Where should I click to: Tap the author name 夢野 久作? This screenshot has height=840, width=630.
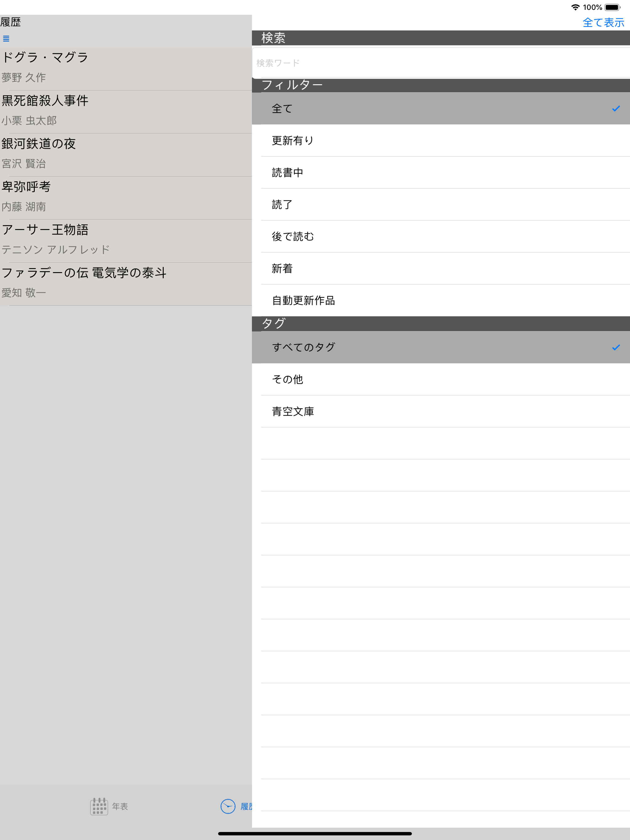click(x=24, y=77)
